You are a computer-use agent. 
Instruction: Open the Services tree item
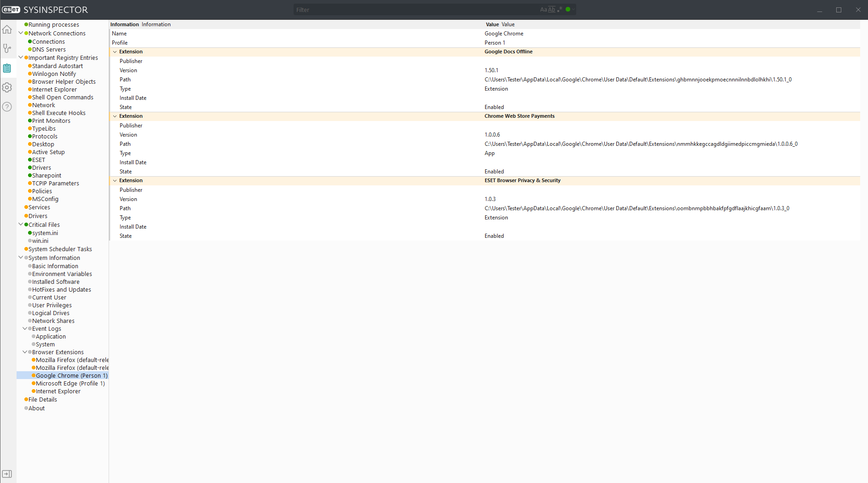pos(39,207)
